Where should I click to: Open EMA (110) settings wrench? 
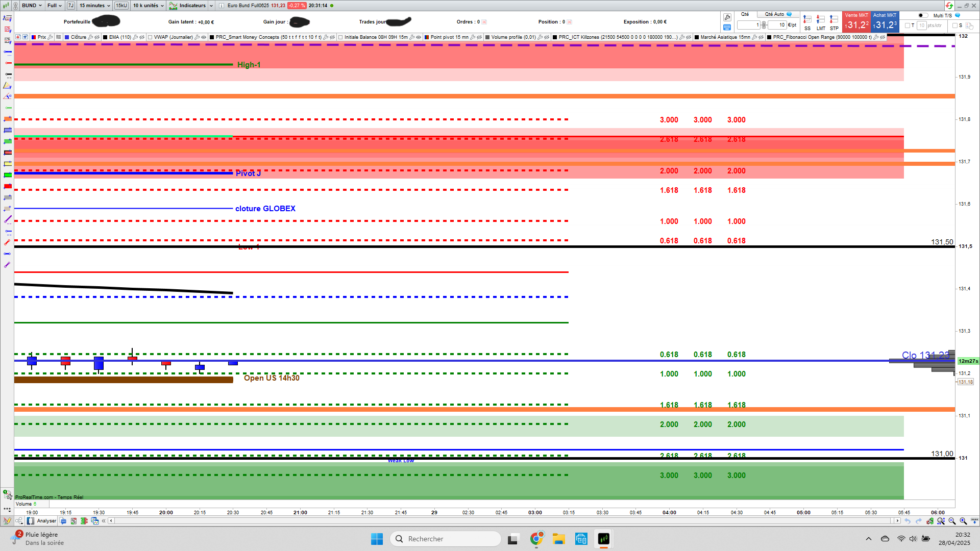tap(135, 37)
